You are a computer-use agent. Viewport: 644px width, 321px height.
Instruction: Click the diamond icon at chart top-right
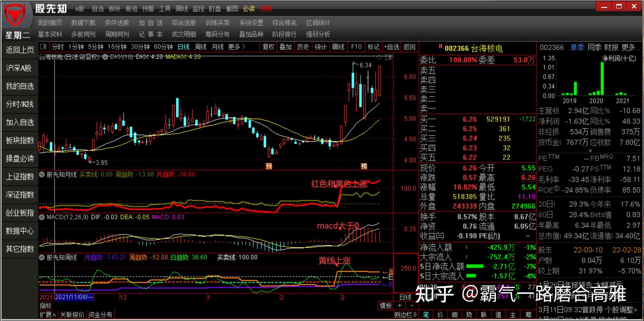pyautogui.click(x=379, y=57)
